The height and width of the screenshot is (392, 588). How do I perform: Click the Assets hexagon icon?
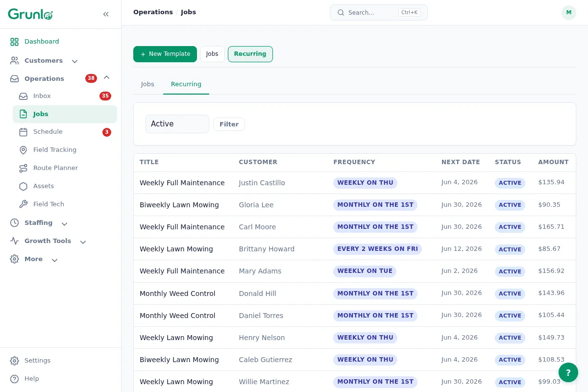pyautogui.click(x=23, y=186)
